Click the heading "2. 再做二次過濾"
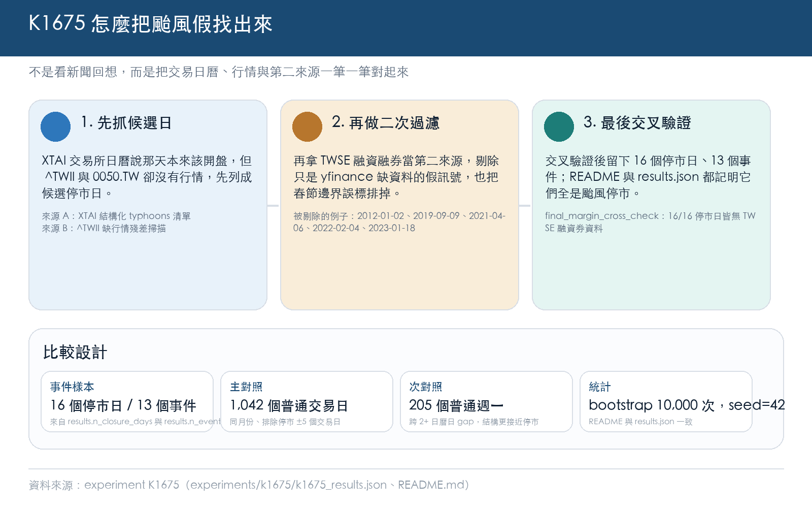Viewport: 812px width, 508px height. point(386,123)
